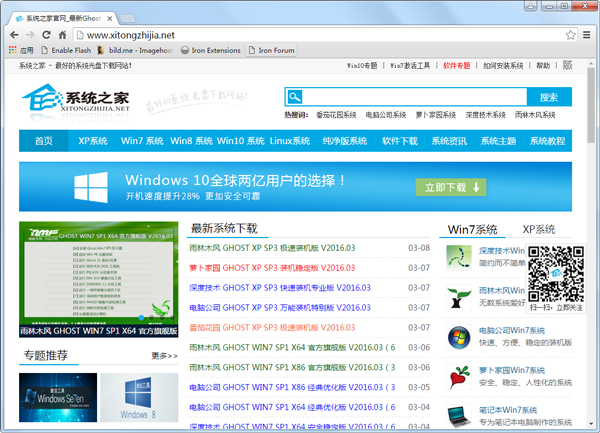Click the floating 扫一扫 QR code image
The image size is (600, 433).
point(556,274)
